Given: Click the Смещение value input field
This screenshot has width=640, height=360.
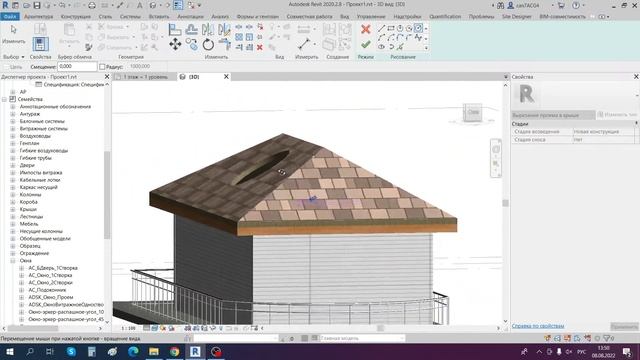Looking at the screenshot, I should click(x=77, y=67).
